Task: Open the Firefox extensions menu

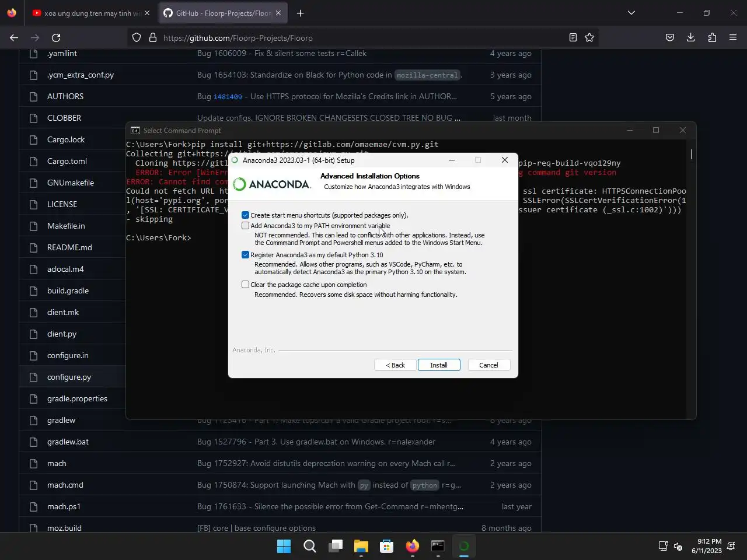Action: [x=712, y=37]
